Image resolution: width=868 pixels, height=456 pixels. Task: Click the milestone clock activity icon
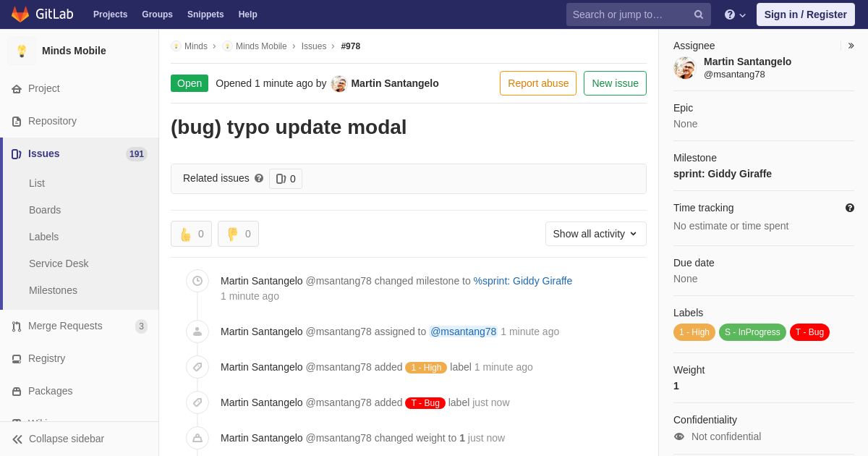[197, 281]
